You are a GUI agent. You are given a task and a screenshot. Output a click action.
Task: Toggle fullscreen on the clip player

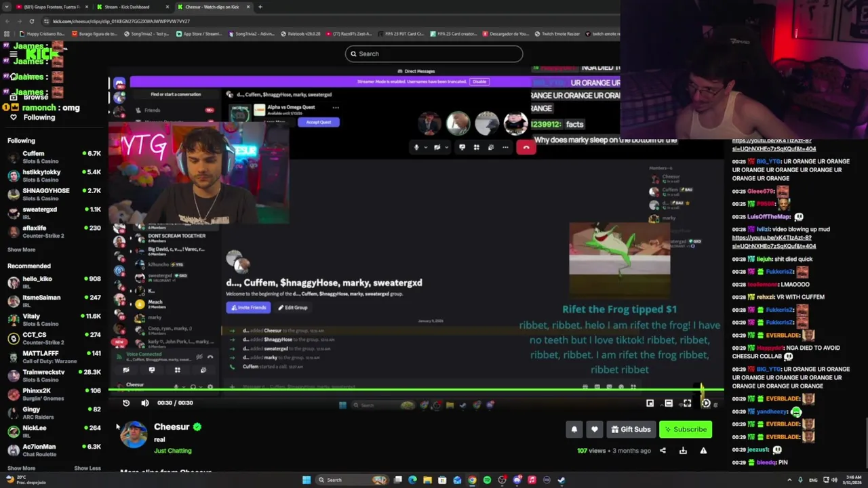(687, 403)
